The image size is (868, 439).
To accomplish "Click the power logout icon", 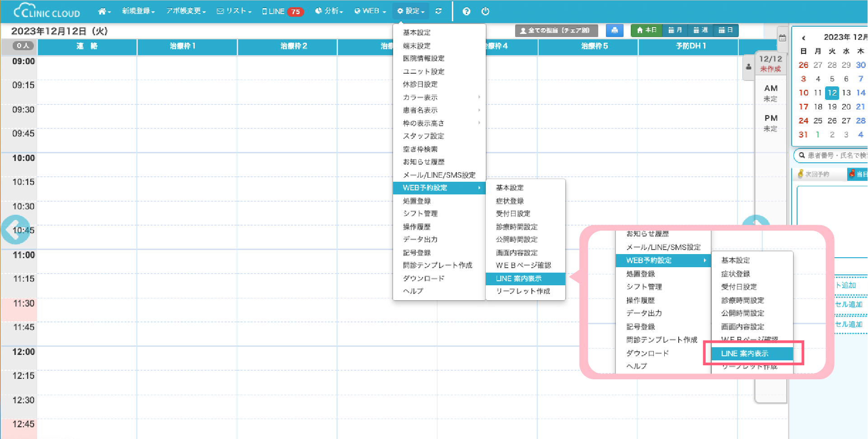I will [485, 11].
